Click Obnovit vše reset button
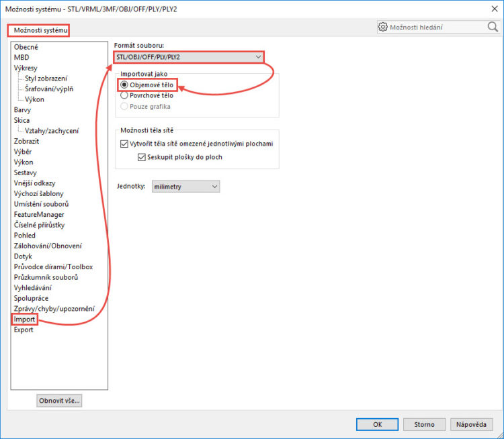This screenshot has width=504, height=439. click(59, 401)
